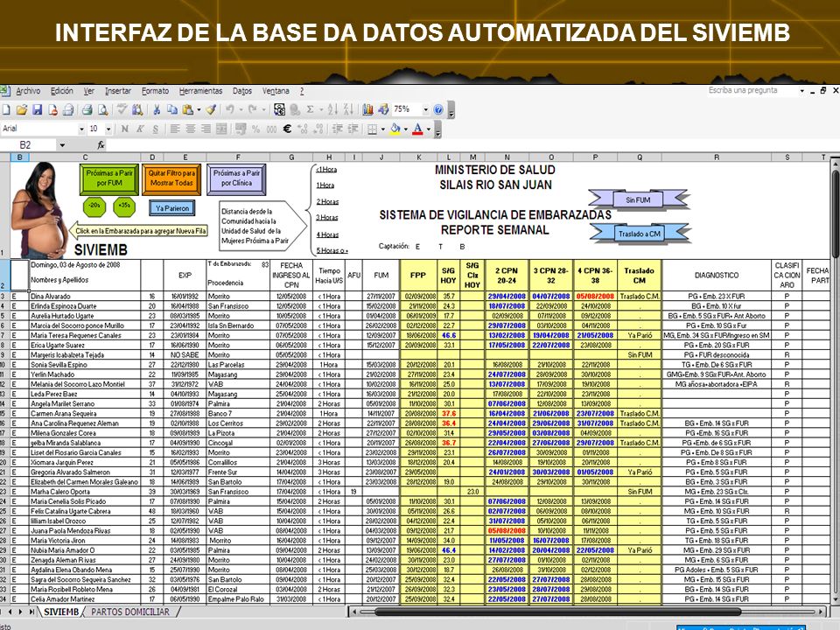Toggle Merge and Center

[221, 129]
